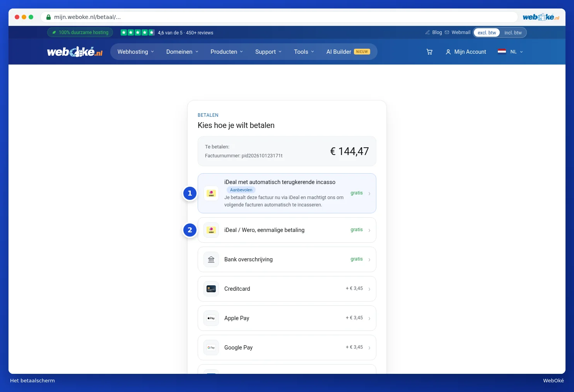Image resolution: width=574 pixels, height=392 pixels.
Task: Expand the Webhosting menu
Action: click(136, 52)
